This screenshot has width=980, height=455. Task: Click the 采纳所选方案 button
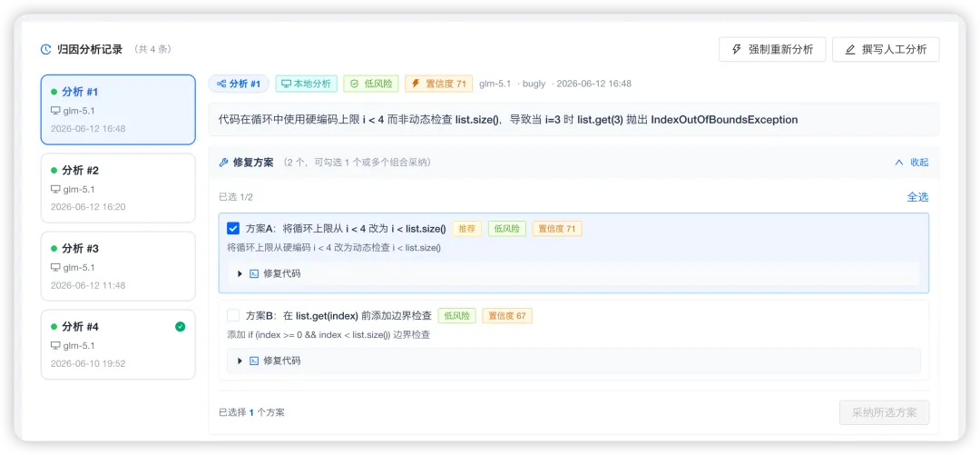point(885,412)
